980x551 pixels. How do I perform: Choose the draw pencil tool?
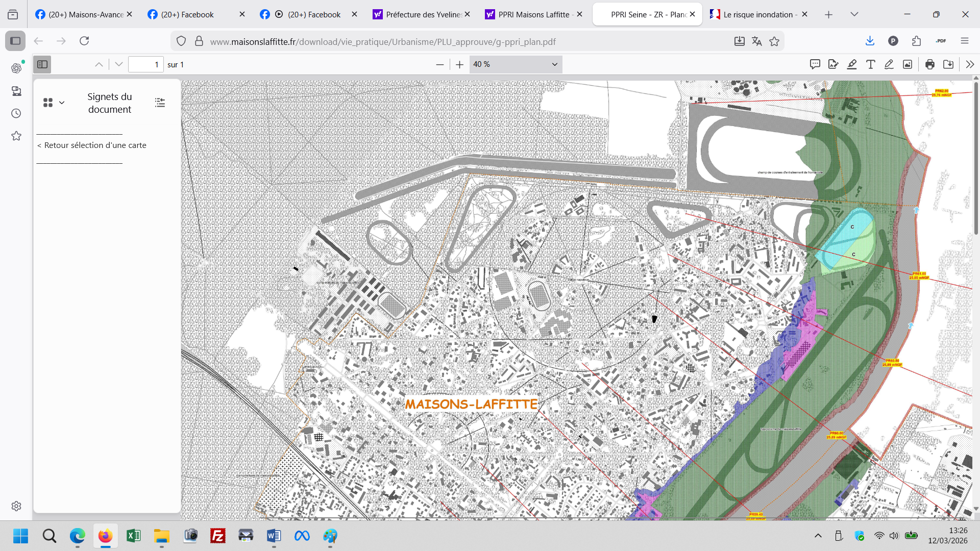pos(889,64)
